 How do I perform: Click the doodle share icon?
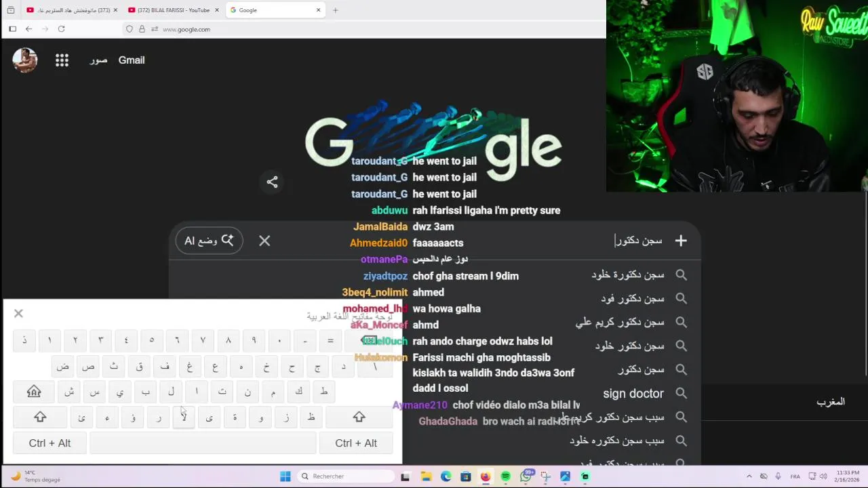[272, 182]
